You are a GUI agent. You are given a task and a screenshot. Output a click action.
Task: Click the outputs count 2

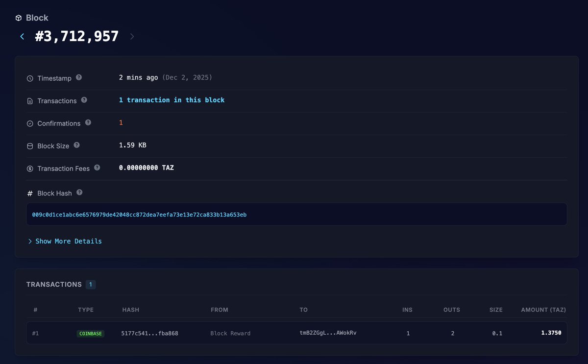(x=452, y=333)
